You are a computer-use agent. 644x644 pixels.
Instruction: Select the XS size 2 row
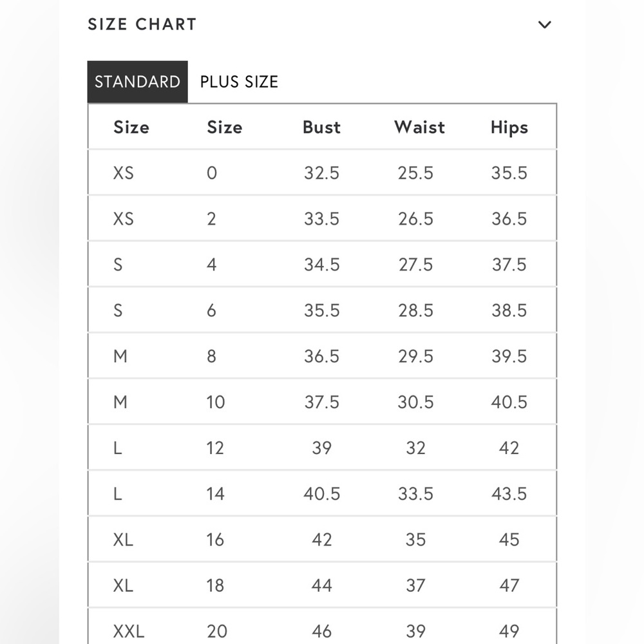point(323,218)
